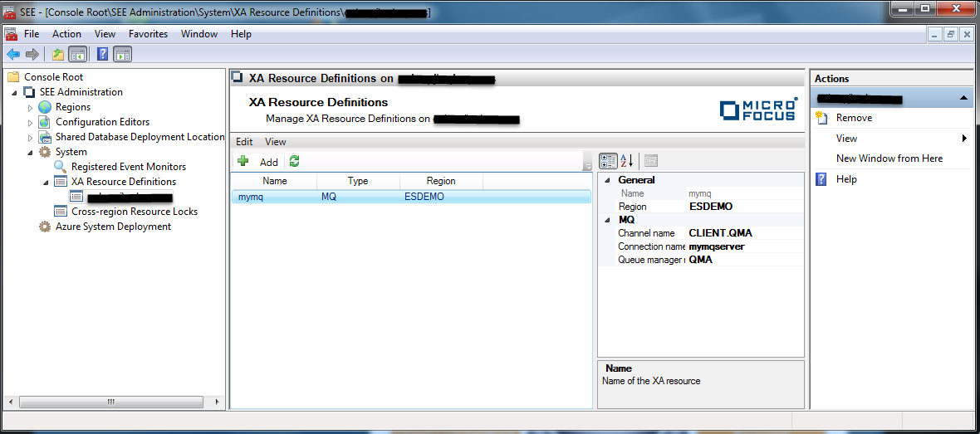Select Registered Event Monitors tree item
Image resolution: width=980 pixels, height=434 pixels.
tap(129, 167)
